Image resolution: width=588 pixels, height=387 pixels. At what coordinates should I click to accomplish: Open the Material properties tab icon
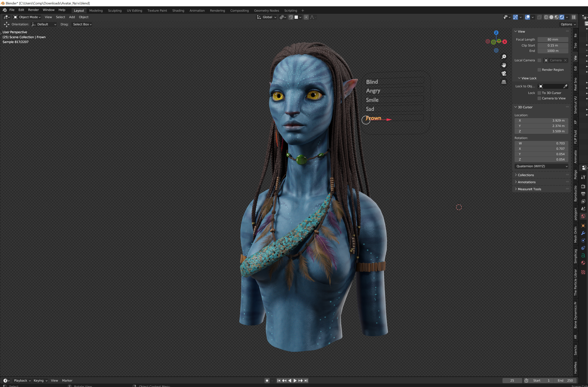[583, 263]
